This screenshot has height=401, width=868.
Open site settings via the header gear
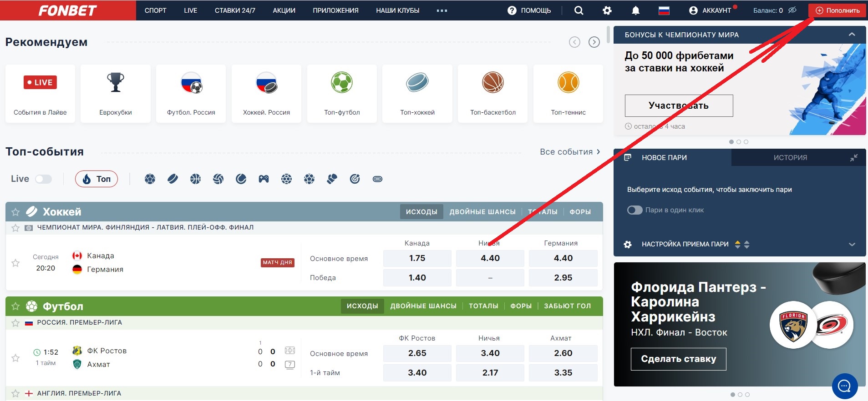point(607,10)
